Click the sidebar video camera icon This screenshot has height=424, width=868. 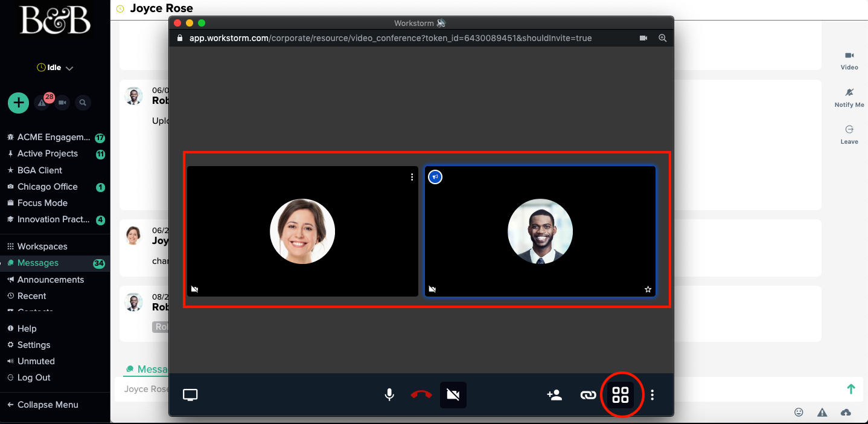pyautogui.click(x=62, y=103)
